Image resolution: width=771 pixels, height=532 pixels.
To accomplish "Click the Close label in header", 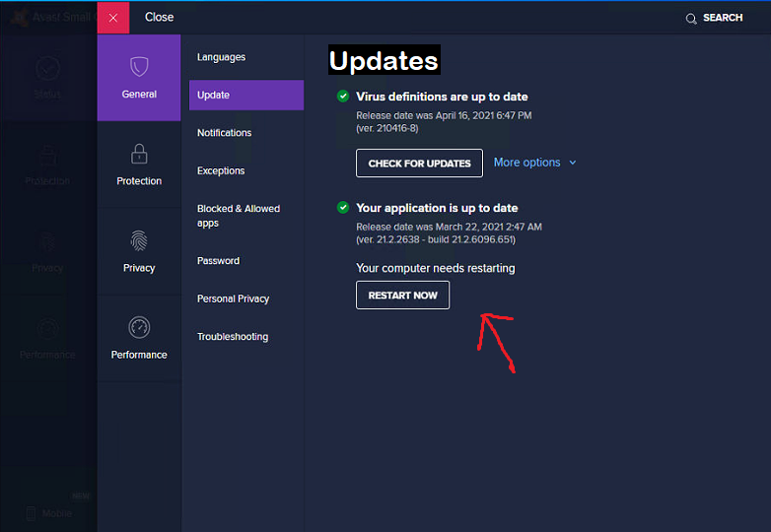I will (x=159, y=17).
